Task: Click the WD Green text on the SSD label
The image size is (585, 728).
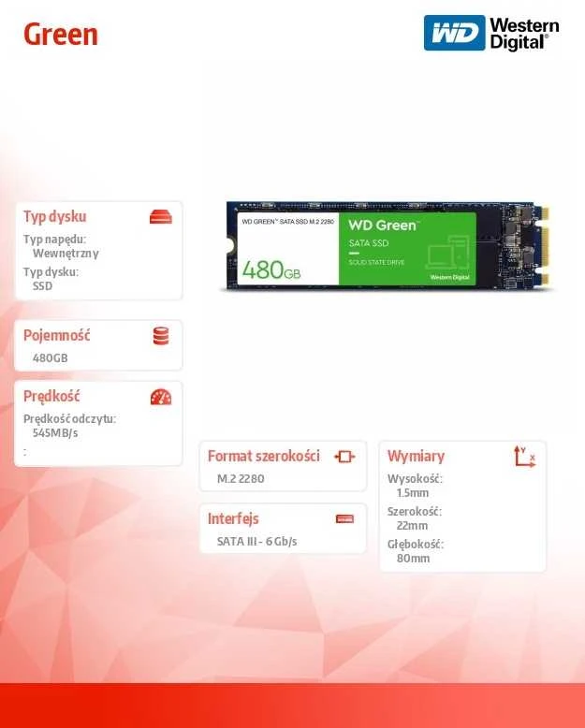Action: point(383,226)
